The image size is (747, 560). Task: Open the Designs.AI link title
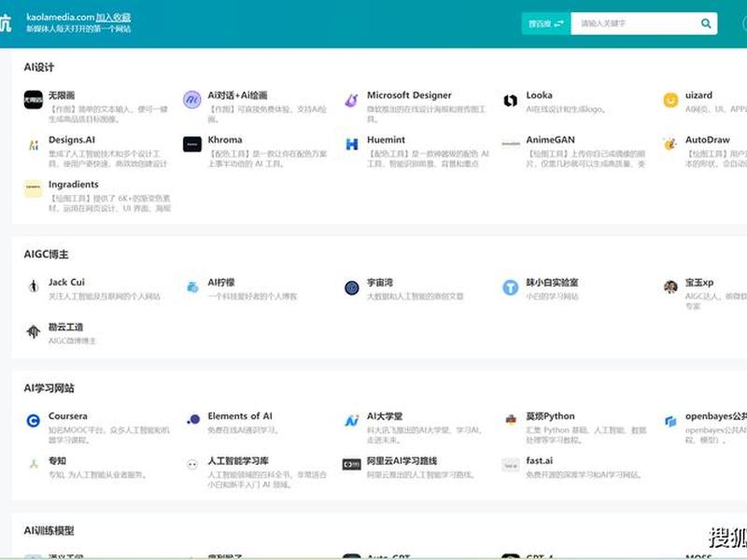point(72,139)
